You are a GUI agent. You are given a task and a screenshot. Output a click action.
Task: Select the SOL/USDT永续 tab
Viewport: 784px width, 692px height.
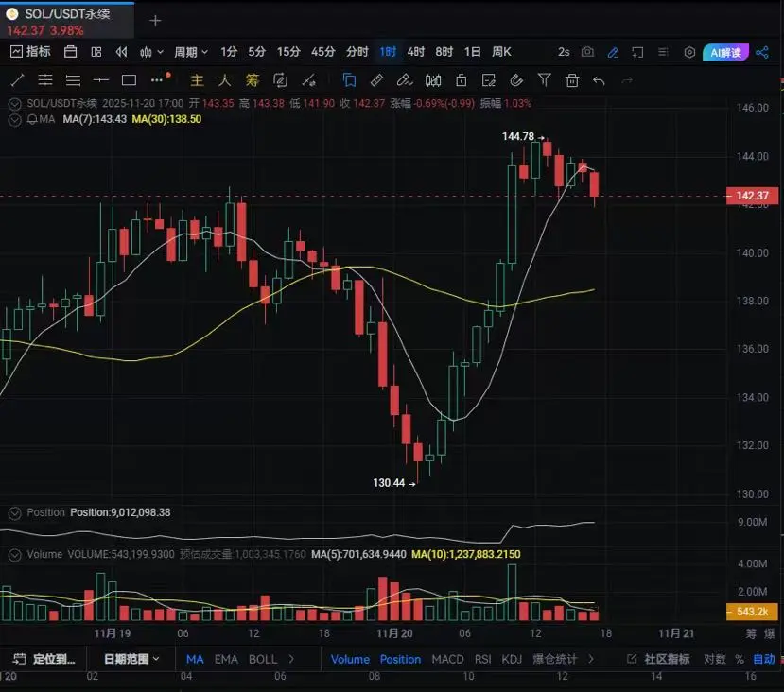pos(66,21)
